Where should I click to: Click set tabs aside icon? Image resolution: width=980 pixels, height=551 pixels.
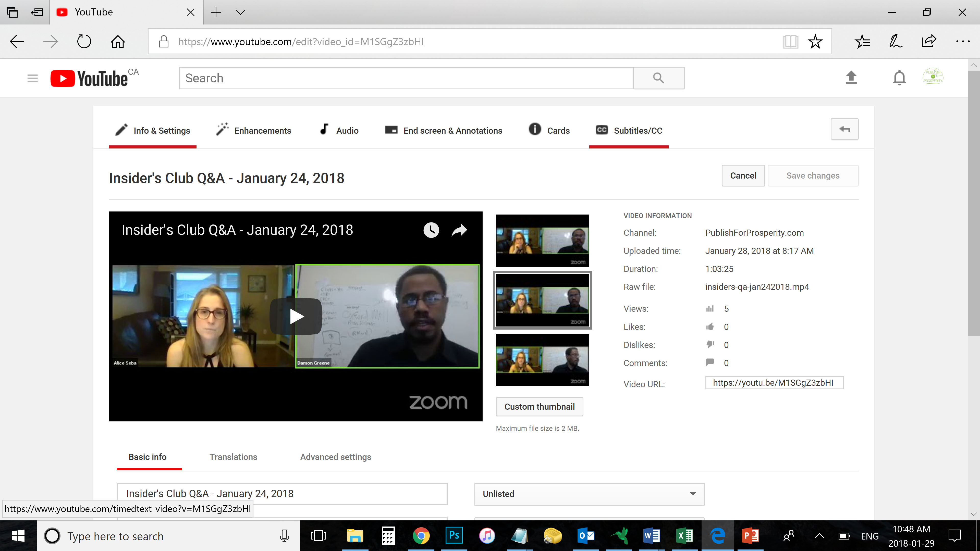37,12
